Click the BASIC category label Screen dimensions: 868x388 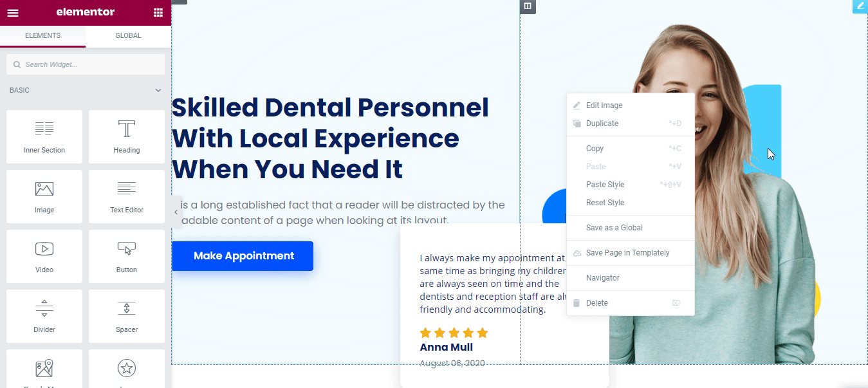19,91
